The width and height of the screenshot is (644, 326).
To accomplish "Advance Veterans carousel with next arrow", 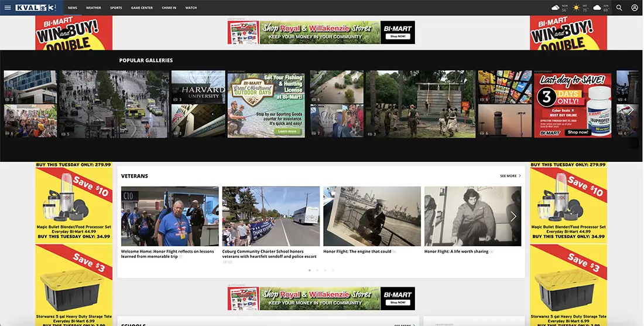I will (513, 216).
